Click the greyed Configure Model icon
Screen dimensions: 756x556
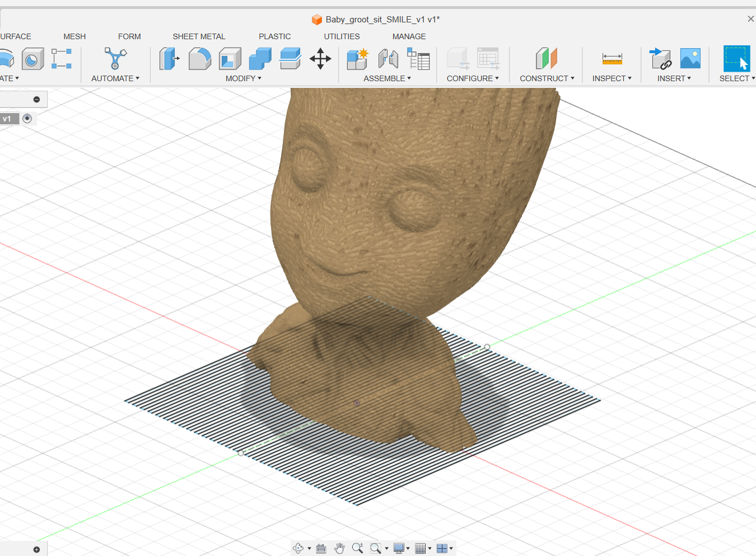click(x=458, y=59)
